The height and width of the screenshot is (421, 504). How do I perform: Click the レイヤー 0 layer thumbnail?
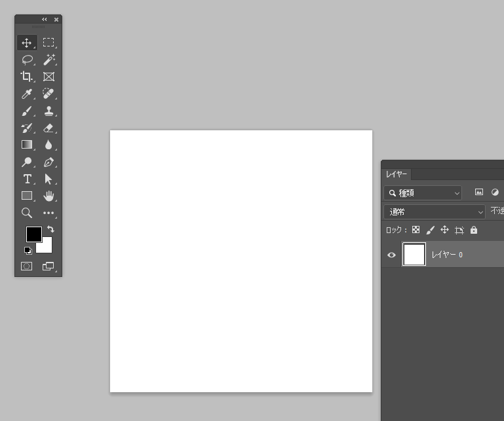pyautogui.click(x=414, y=255)
